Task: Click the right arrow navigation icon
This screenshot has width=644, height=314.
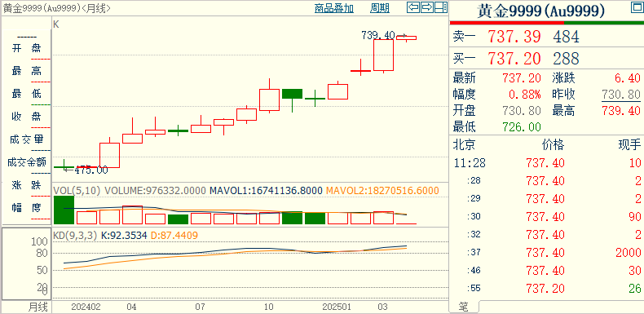Action: click(427, 7)
